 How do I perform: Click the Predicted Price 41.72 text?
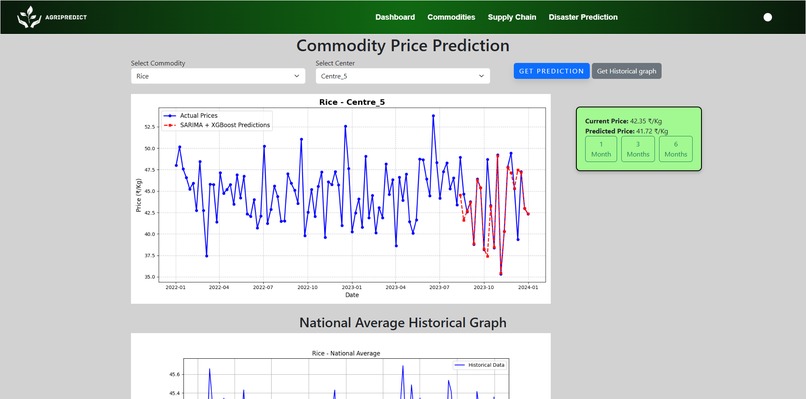(x=627, y=132)
